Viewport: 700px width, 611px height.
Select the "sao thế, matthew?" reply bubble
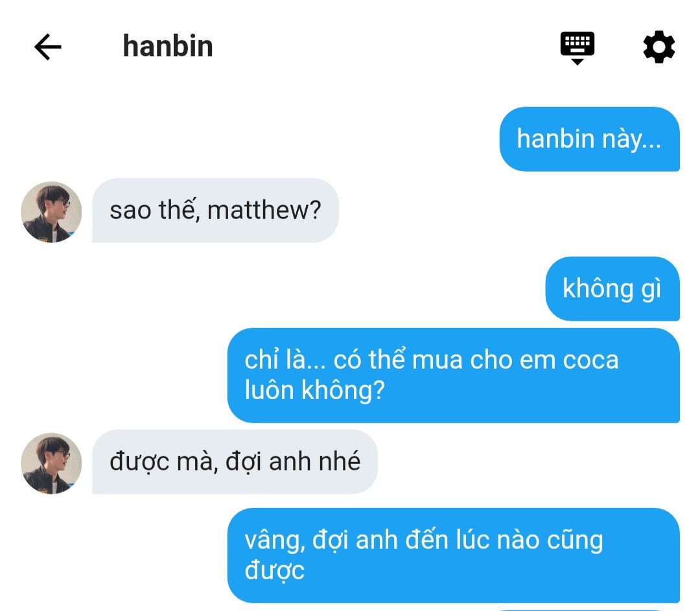point(215,210)
